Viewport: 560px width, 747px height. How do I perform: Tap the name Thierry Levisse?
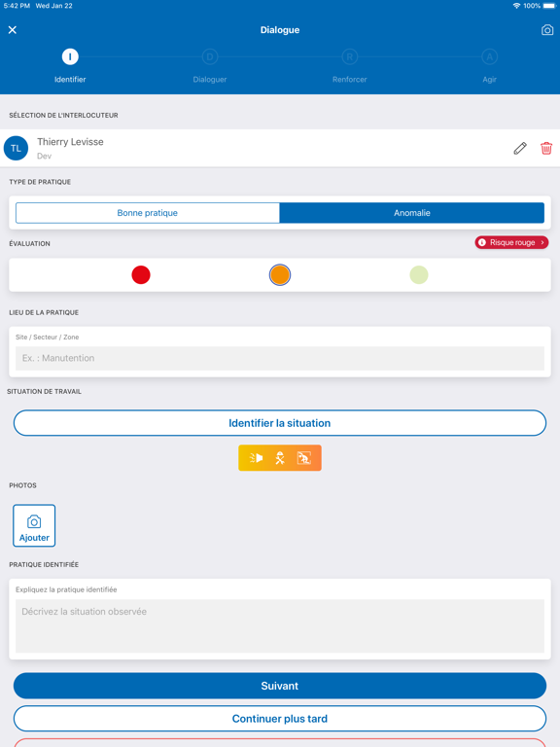click(70, 141)
